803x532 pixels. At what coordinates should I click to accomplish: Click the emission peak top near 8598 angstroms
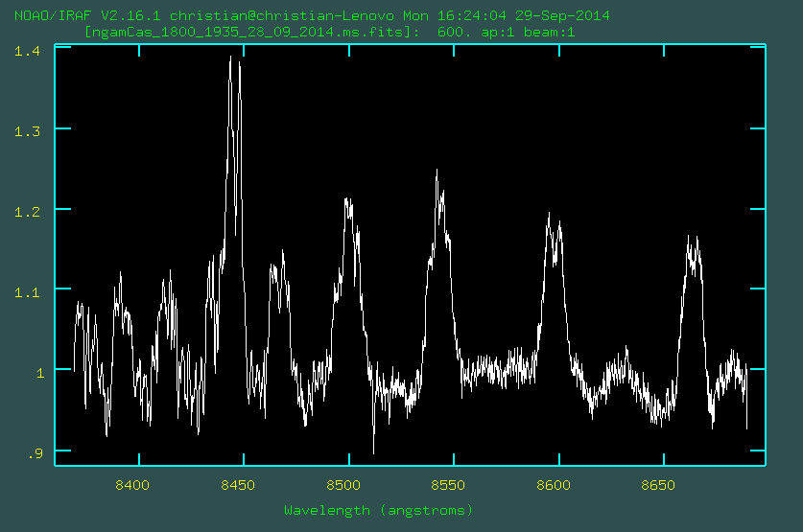549,214
